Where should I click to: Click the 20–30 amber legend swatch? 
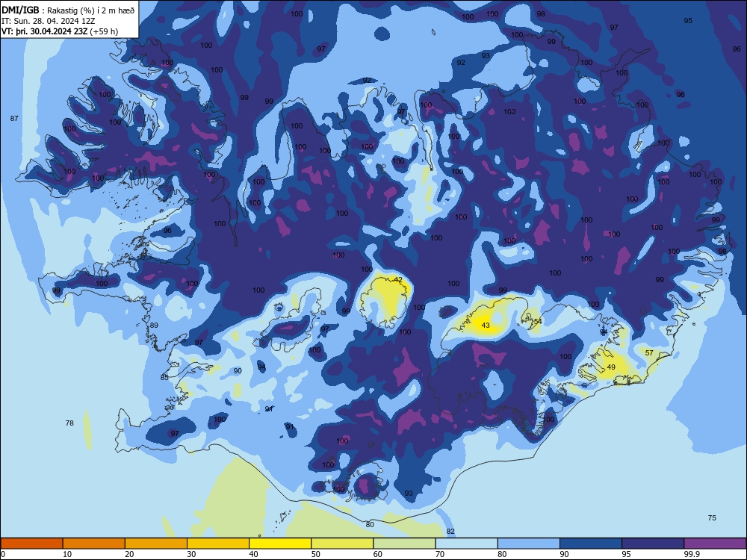tap(156, 544)
